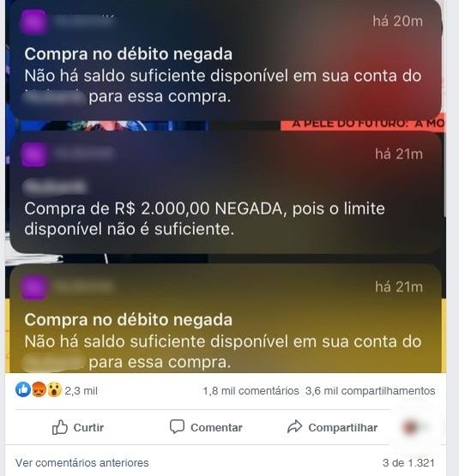Click the wow reaction emoji
The width and height of the screenshot is (459, 476).
coord(54,389)
